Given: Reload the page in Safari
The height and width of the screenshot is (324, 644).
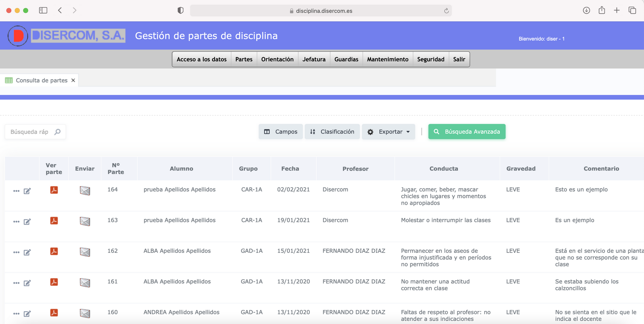Looking at the screenshot, I should pos(446,11).
